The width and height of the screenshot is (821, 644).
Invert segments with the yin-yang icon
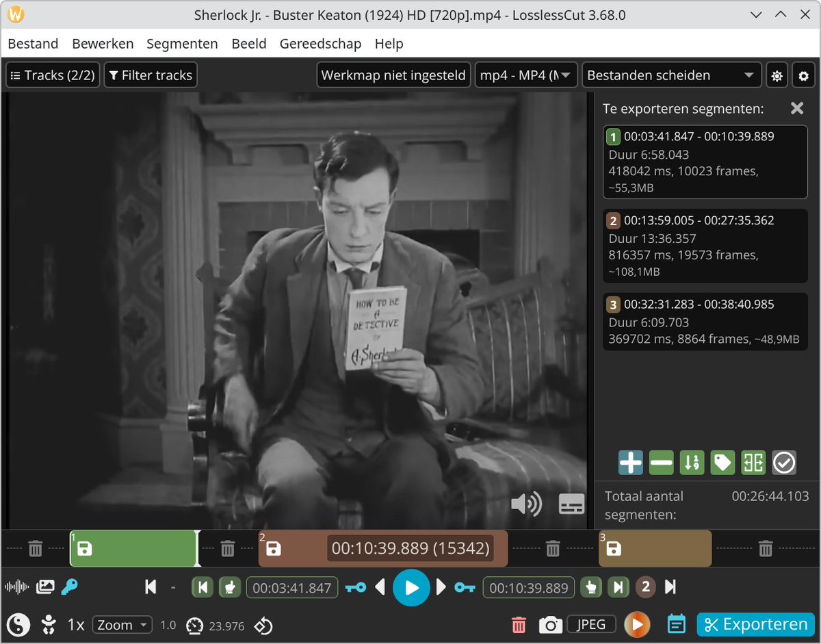click(19, 624)
